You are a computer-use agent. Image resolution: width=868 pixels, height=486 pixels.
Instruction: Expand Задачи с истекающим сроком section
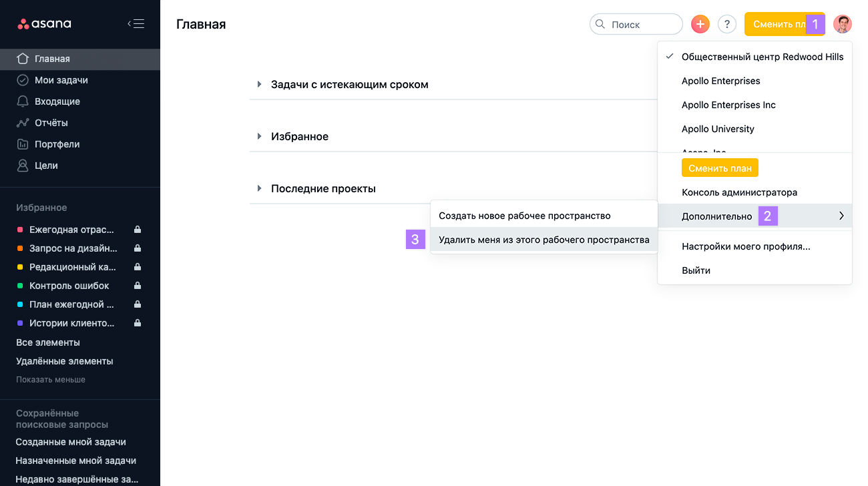[x=259, y=84]
